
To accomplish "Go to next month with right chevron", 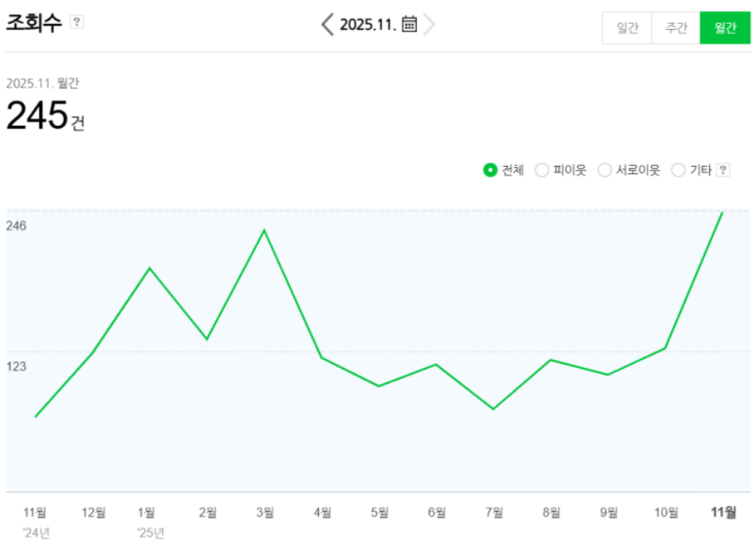I will [429, 24].
